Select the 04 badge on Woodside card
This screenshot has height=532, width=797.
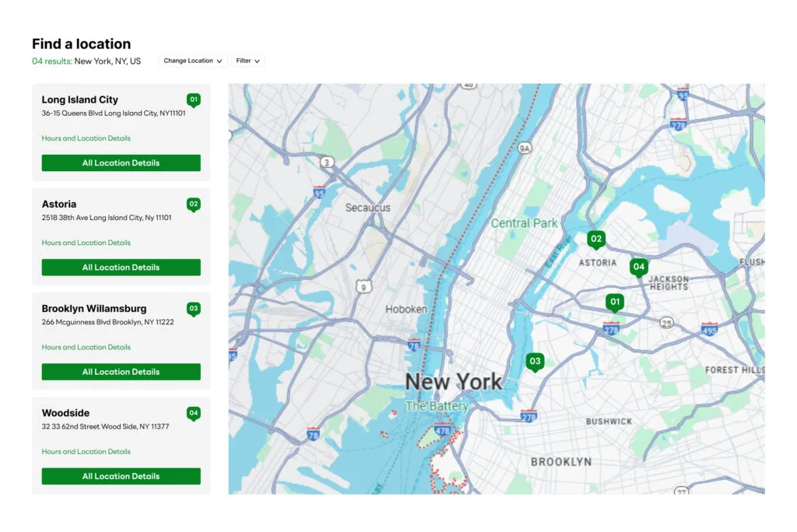click(x=194, y=413)
